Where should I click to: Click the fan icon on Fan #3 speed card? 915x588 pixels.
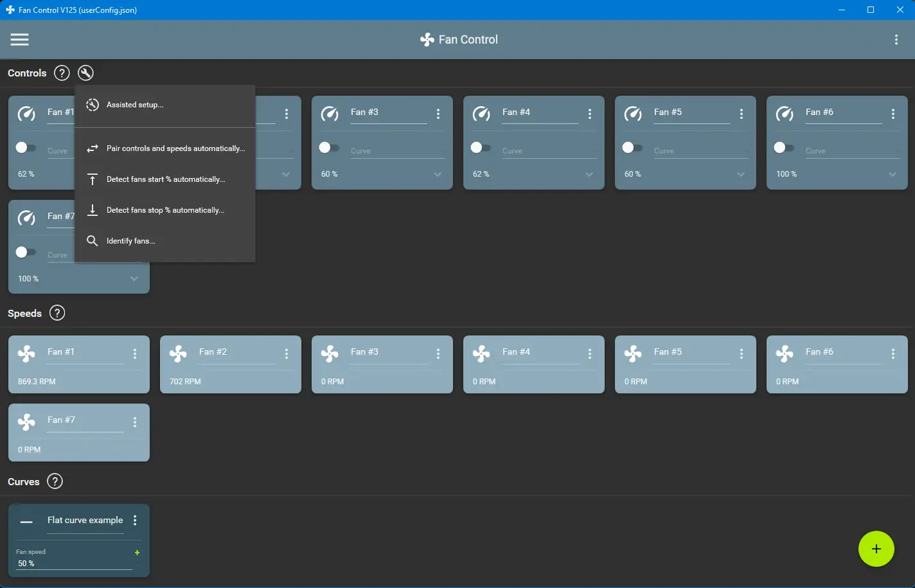click(x=330, y=353)
